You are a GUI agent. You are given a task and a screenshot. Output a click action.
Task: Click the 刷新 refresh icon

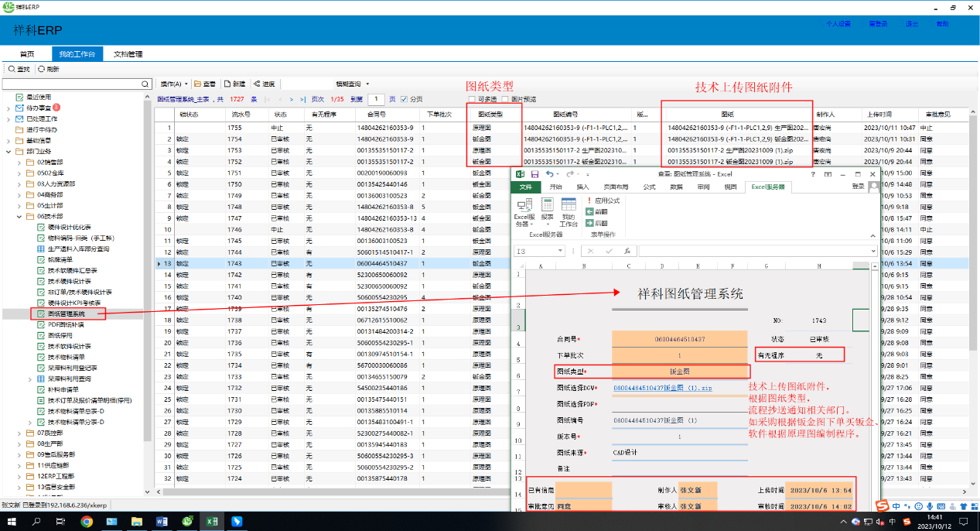click(x=41, y=69)
